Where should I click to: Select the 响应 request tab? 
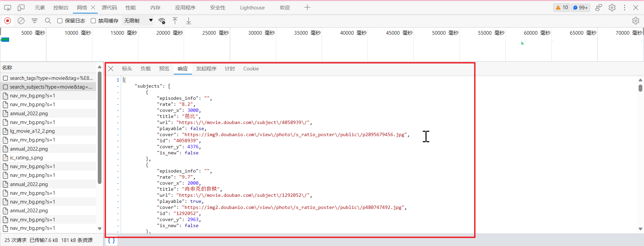click(x=182, y=69)
